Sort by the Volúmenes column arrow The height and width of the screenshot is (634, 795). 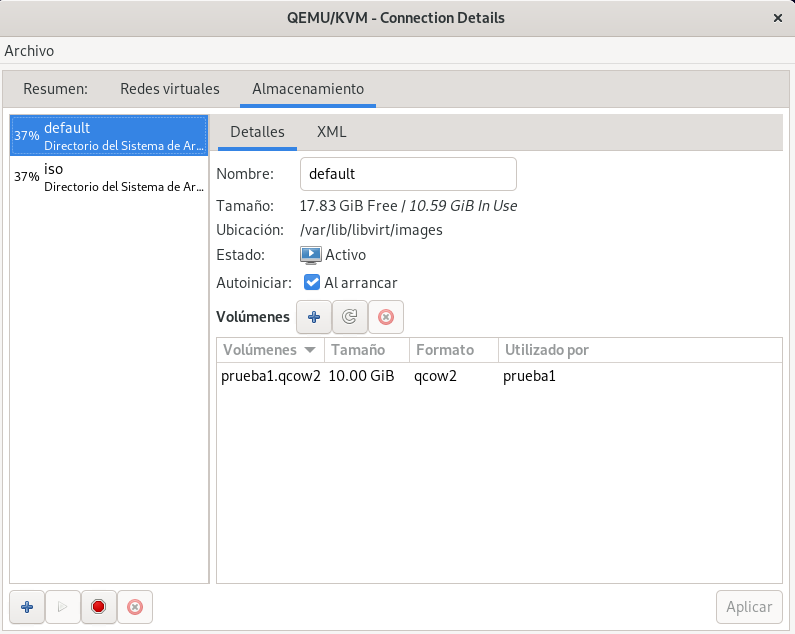310,349
